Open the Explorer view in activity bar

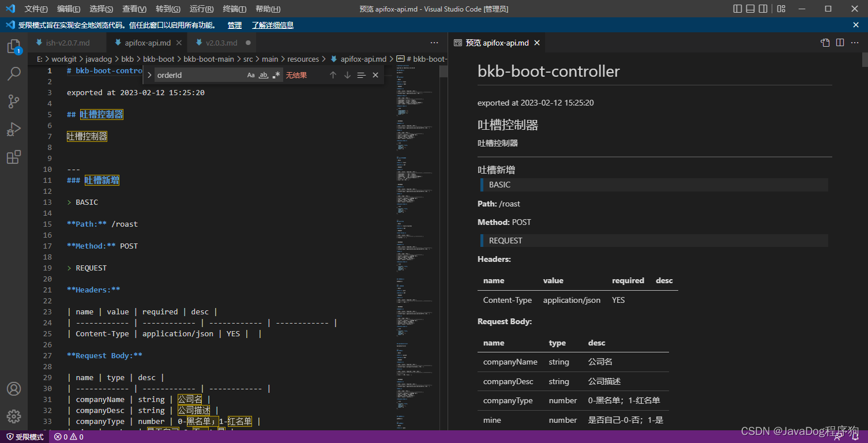pos(14,47)
